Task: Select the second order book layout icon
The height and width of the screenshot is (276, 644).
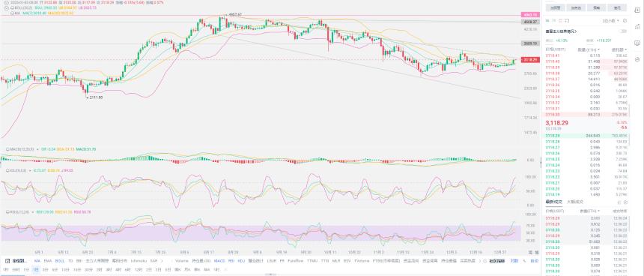Action: [x=553, y=20]
